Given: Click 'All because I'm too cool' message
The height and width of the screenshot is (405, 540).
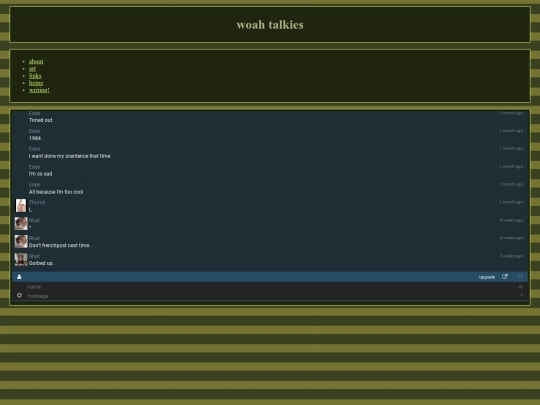Looking at the screenshot, I should point(56,192).
